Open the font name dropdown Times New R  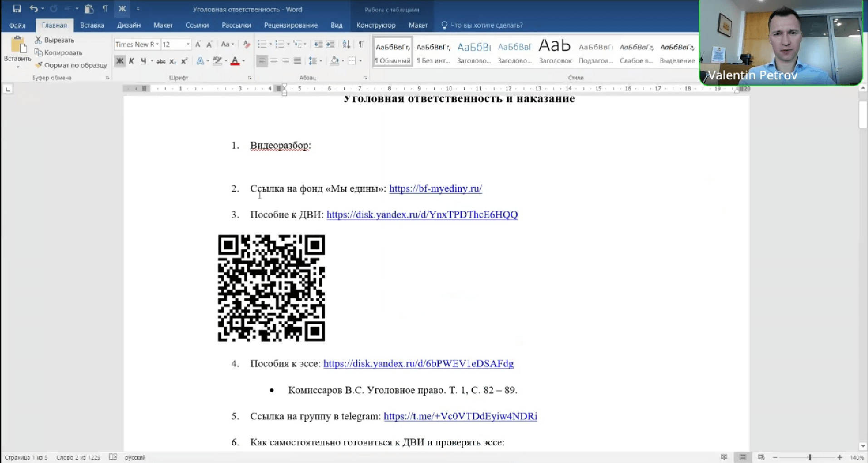[157, 44]
